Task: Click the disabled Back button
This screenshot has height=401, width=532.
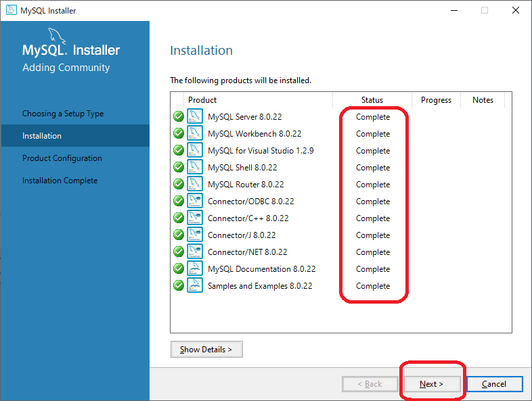Action: tap(370, 384)
